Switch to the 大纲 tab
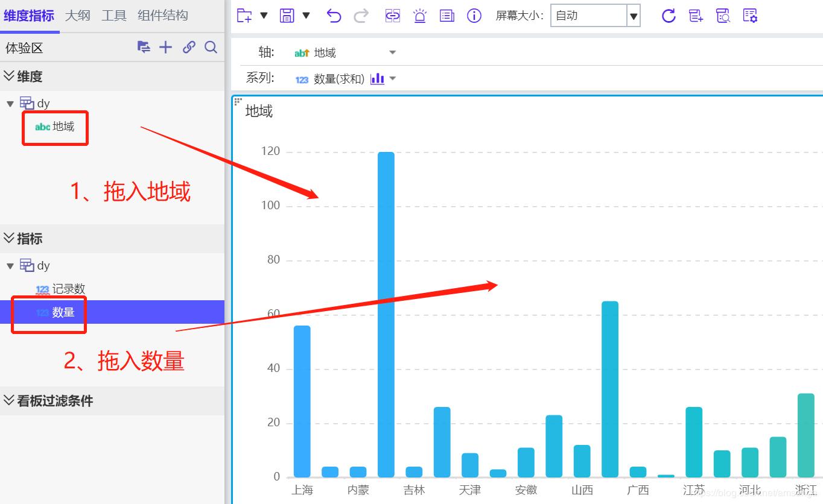The image size is (823, 504). tap(77, 15)
